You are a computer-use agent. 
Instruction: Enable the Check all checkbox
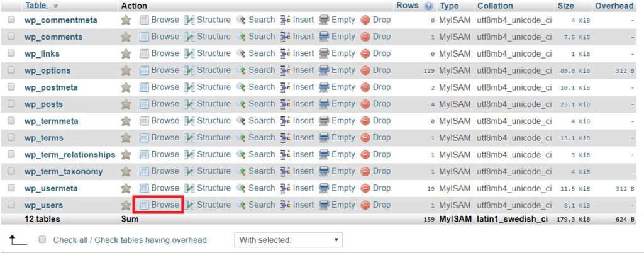(43, 240)
